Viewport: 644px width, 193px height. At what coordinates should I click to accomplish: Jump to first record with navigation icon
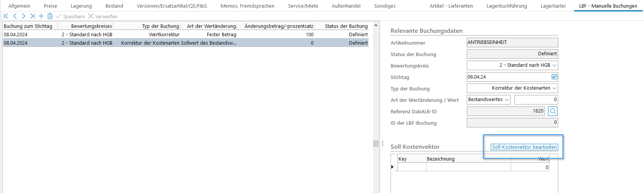(6, 16)
